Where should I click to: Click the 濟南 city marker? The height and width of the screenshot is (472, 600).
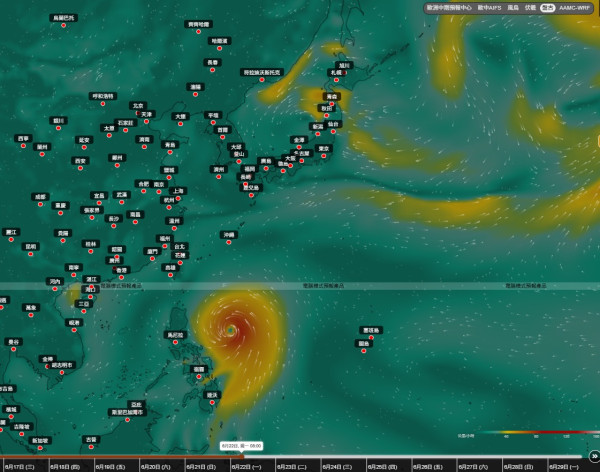(x=144, y=140)
